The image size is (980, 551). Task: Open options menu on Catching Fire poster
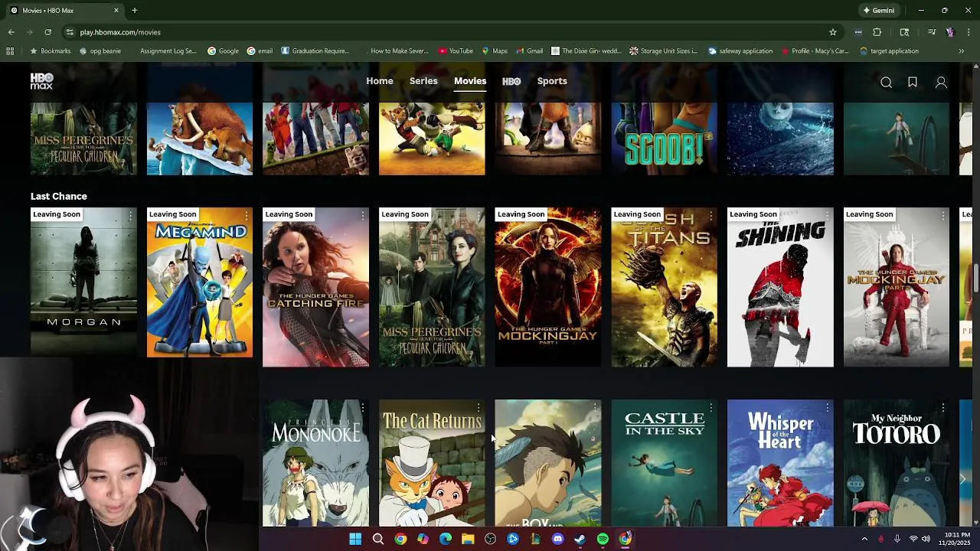[363, 216]
